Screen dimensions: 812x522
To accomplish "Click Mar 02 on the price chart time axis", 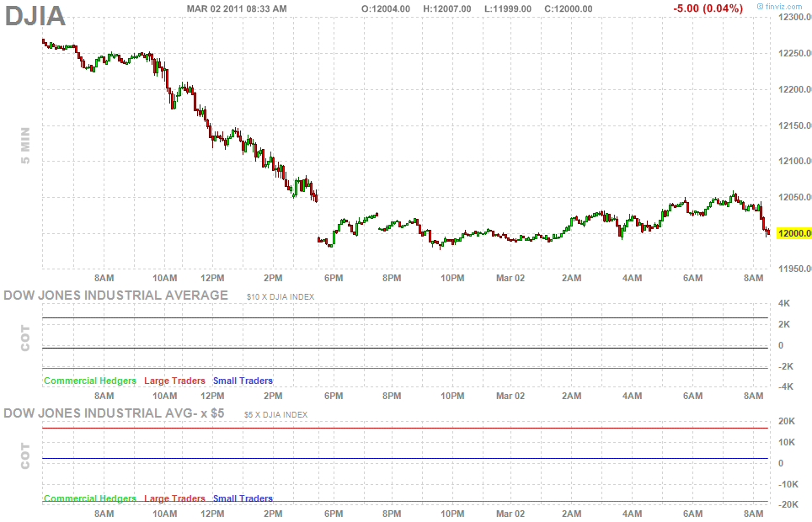I will click(x=510, y=278).
